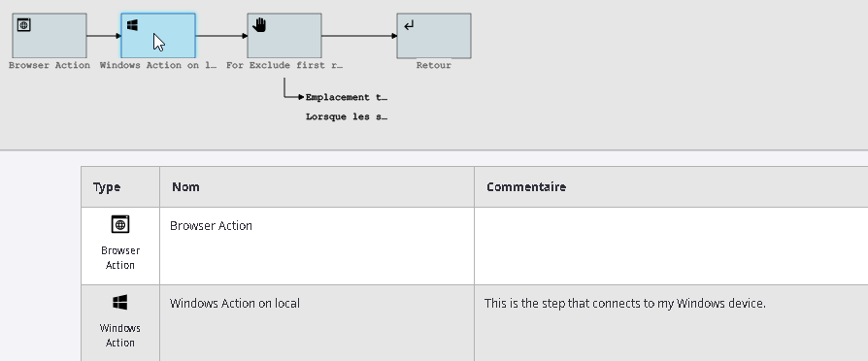Click the 'Retour' node label
The image size is (868, 361).
(x=434, y=65)
